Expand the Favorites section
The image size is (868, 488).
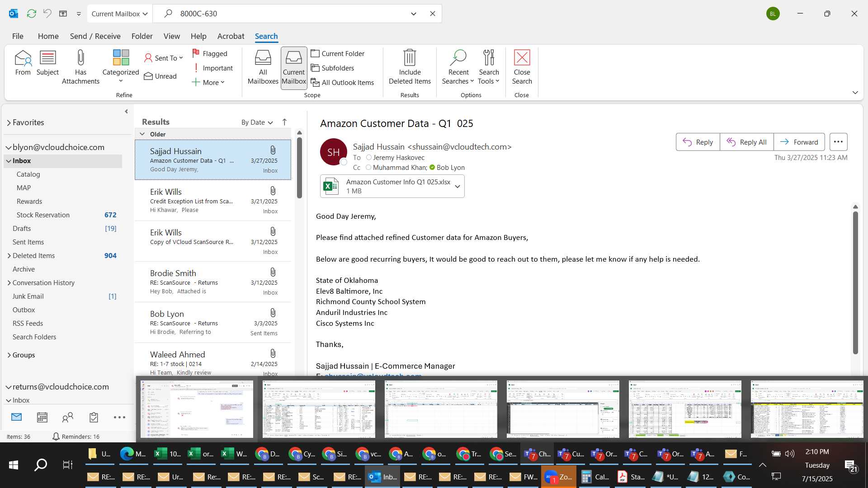click(9, 122)
